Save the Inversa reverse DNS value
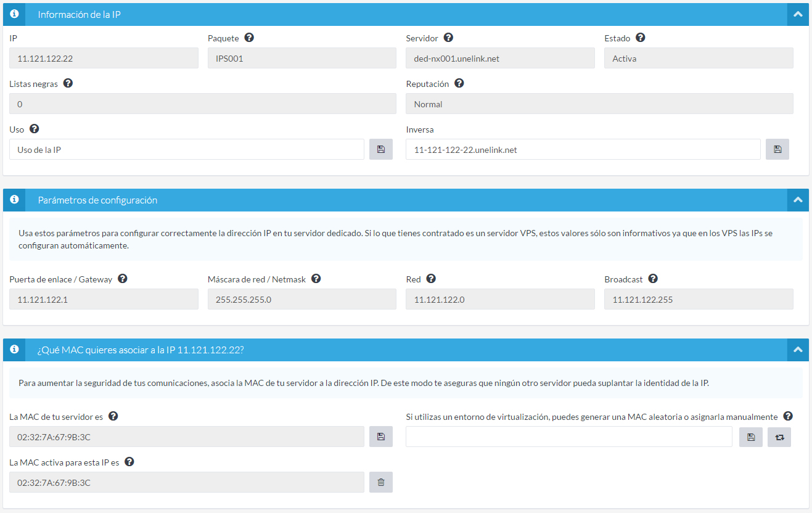The image size is (812, 513). coord(777,149)
